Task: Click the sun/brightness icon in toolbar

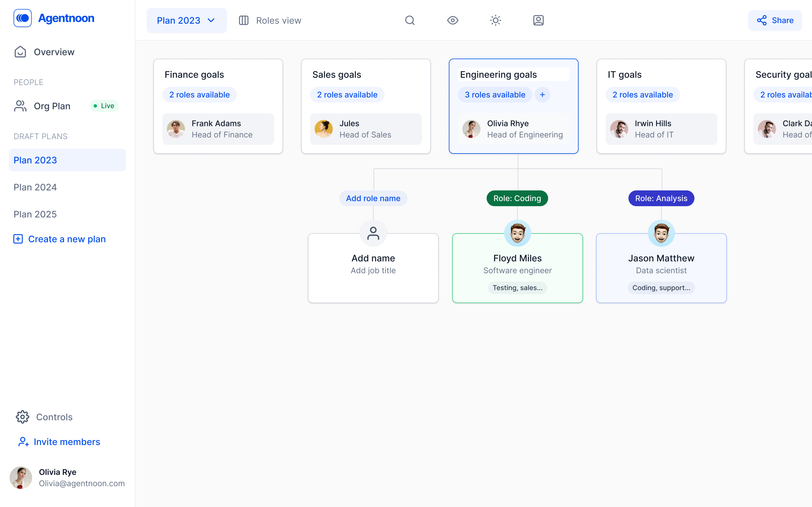Action: click(495, 21)
